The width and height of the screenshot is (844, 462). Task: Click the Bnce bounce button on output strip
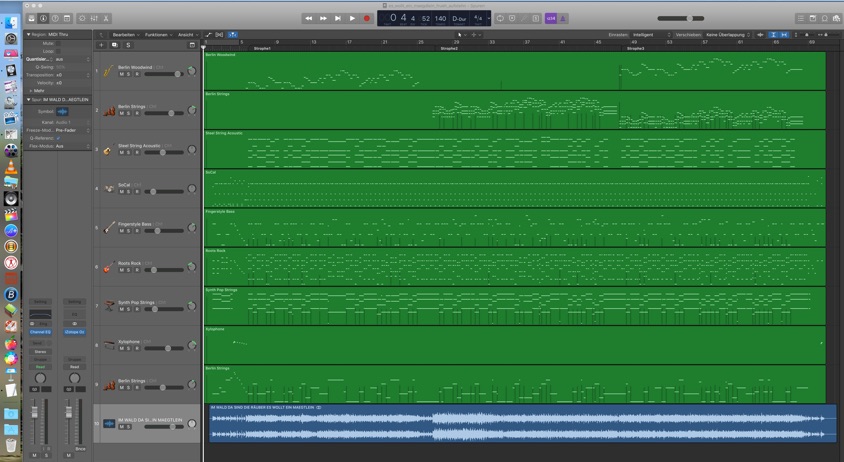[x=80, y=449]
